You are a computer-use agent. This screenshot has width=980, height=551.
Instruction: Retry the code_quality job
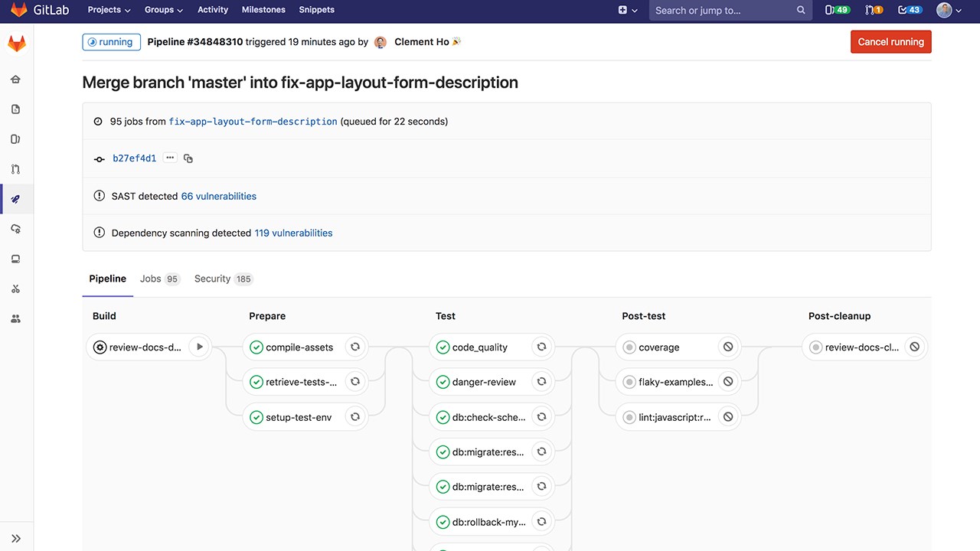tap(541, 347)
